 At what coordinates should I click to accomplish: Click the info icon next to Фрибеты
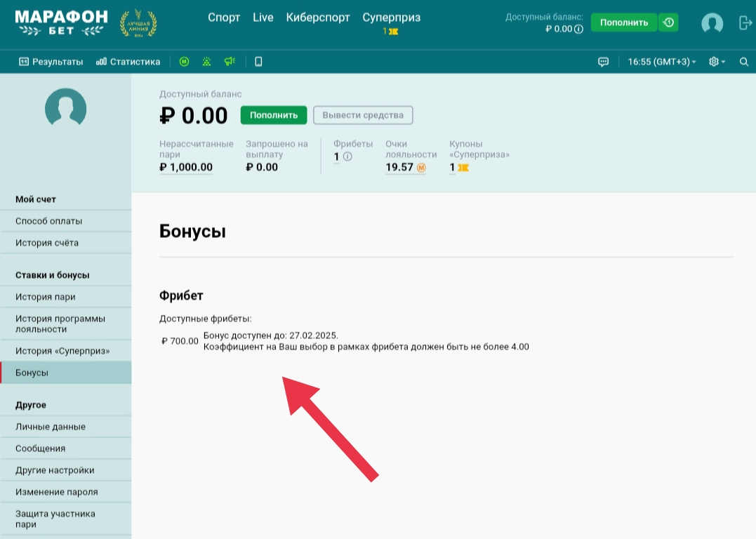click(x=347, y=157)
